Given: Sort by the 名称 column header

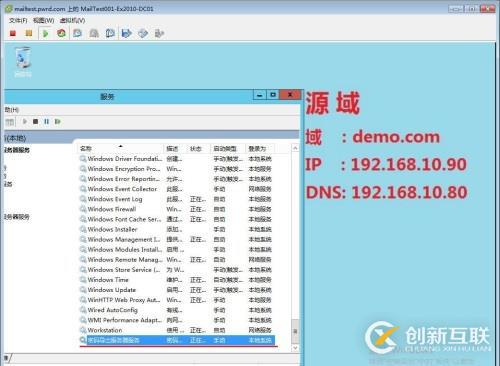Looking at the screenshot, I should pyautogui.click(x=121, y=148).
